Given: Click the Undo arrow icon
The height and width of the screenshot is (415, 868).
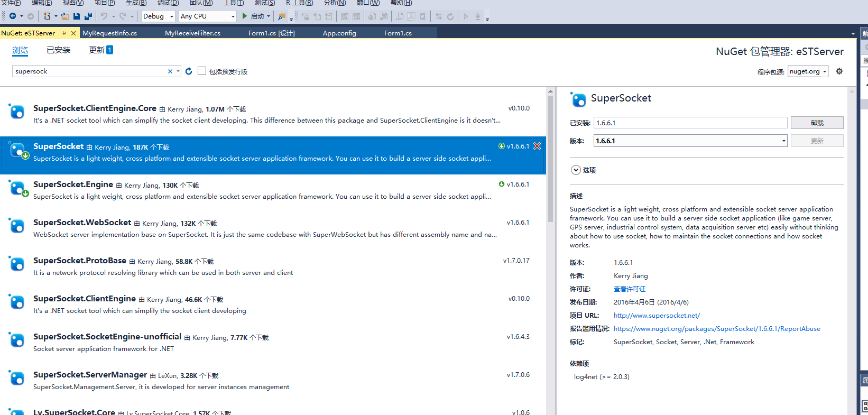Looking at the screenshot, I should (x=104, y=16).
